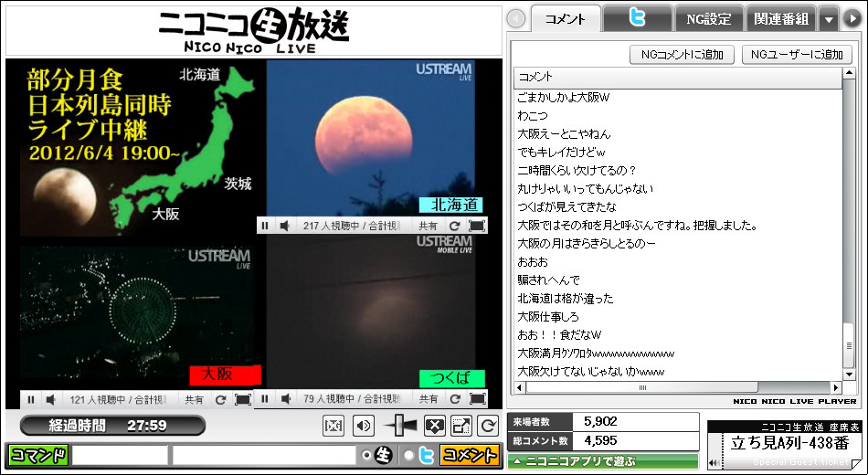Refresh the Nico Live player
The width and height of the screenshot is (868, 475).
pos(488,426)
